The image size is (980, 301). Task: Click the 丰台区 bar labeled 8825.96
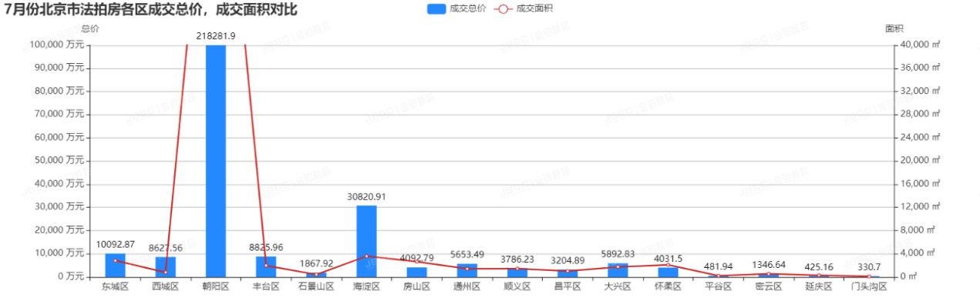[x=266, y=267]
